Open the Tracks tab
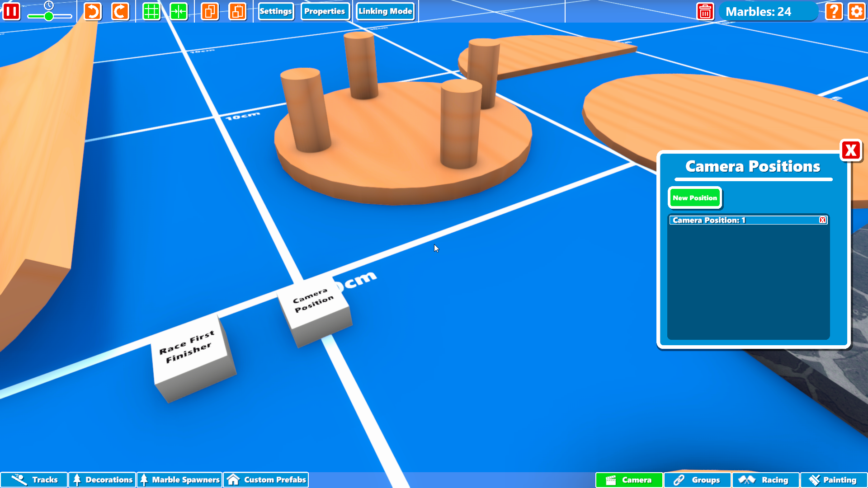868x488 pixels. tap(34, 480)
